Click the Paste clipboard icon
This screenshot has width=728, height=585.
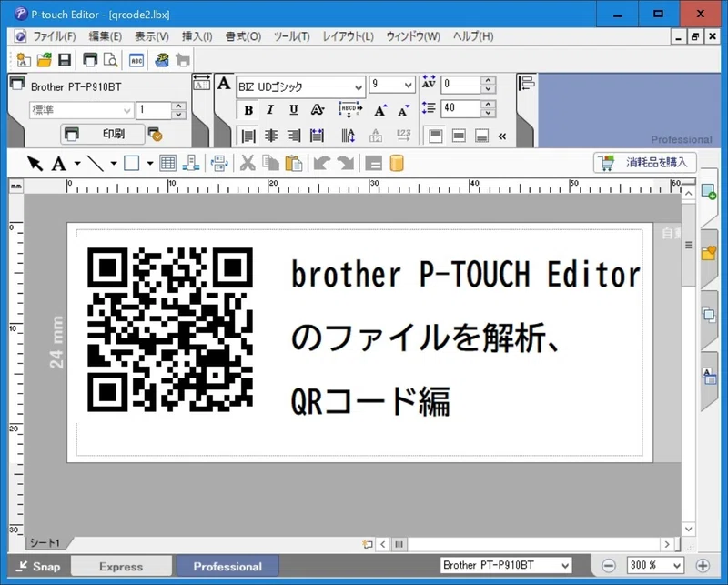(x=294, y=164)
